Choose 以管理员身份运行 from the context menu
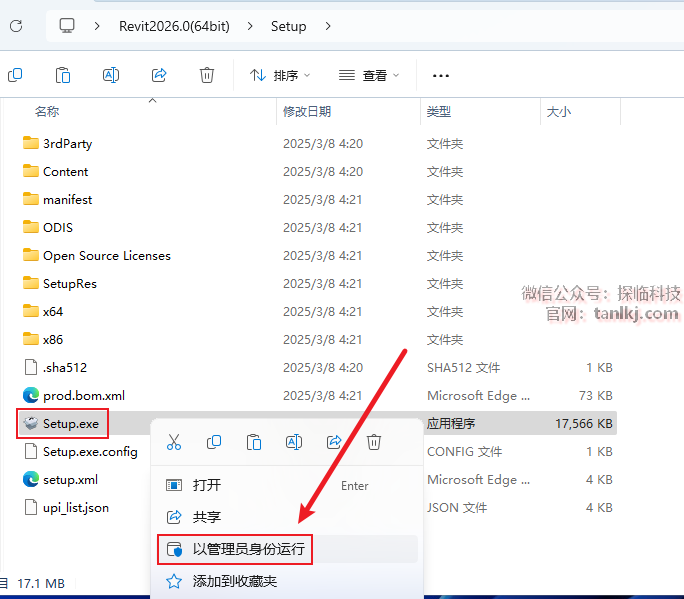 pos(248,549)
